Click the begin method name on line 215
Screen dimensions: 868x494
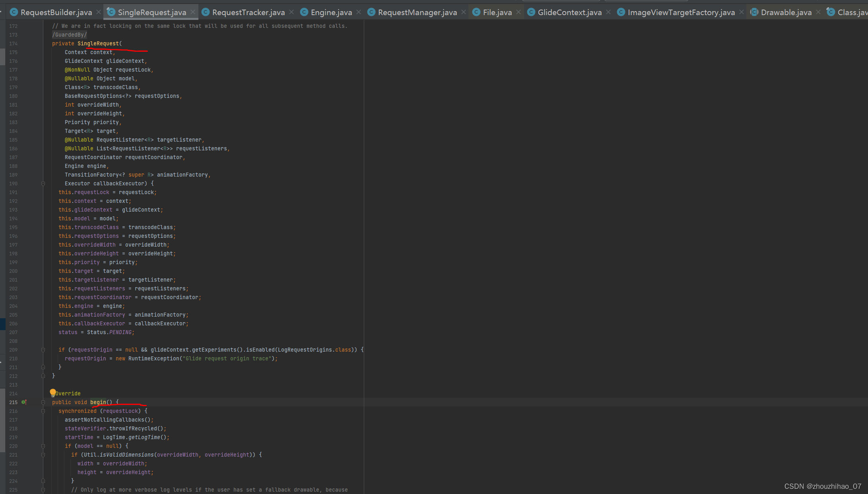[98, 402]
